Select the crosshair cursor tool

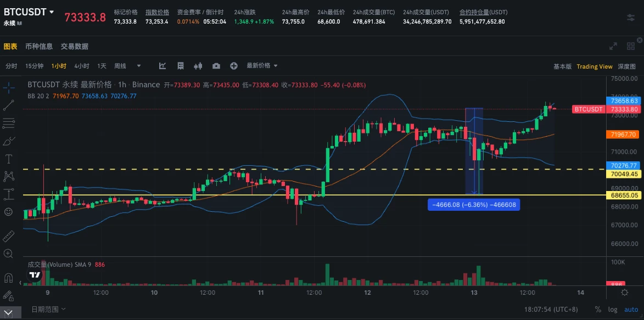[x=9, y=87]
